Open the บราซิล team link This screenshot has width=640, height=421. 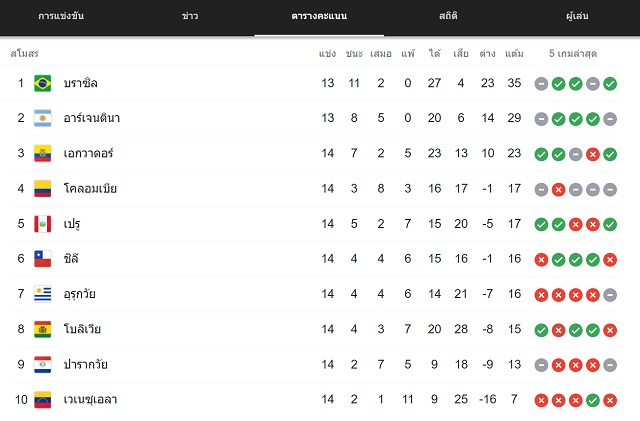80,83
